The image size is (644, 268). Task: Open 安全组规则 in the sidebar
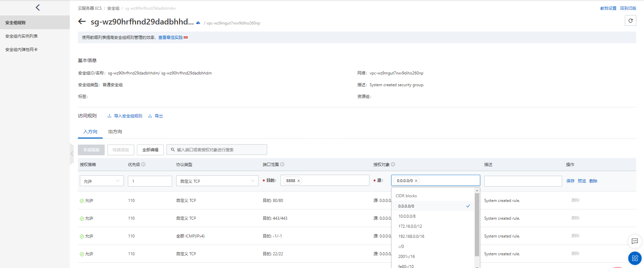point(35,22)
